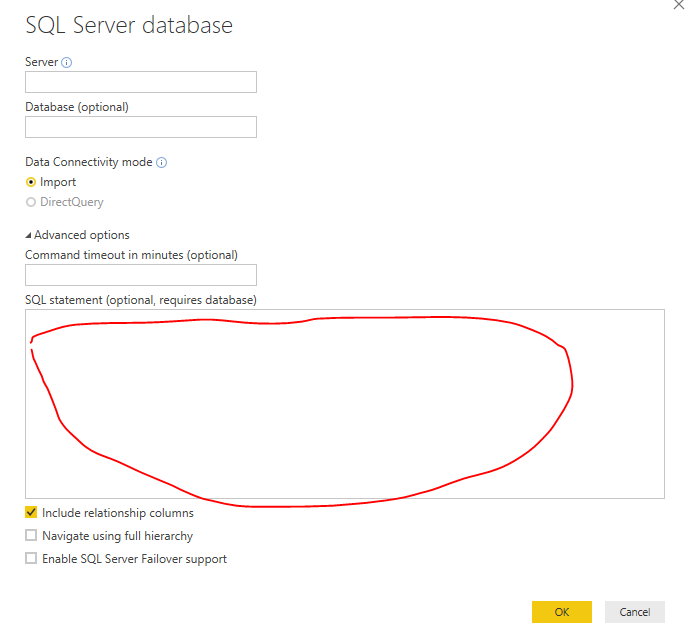Enable SQL Server Failover support checkbox
Image resolution: width=691 pixels, height=630 pixels.
click(x=31, y=558)
